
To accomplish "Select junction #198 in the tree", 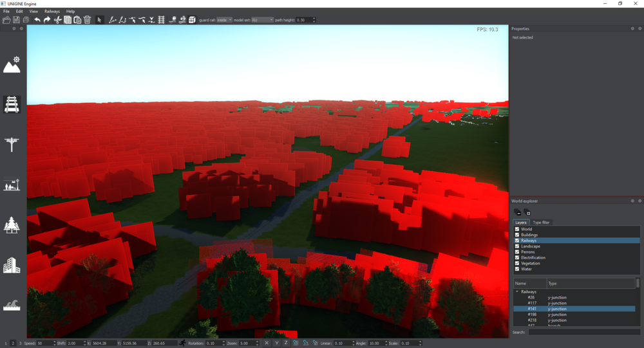I will 531,315.
